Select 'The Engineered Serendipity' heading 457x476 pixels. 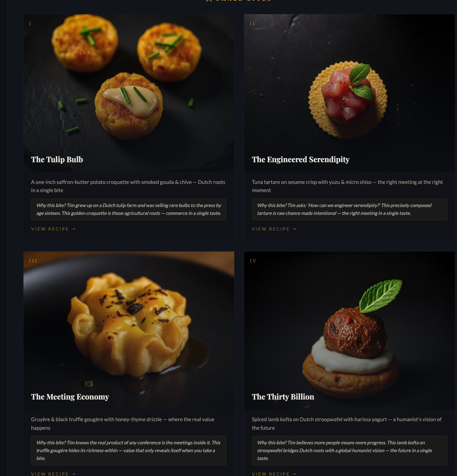301,159
